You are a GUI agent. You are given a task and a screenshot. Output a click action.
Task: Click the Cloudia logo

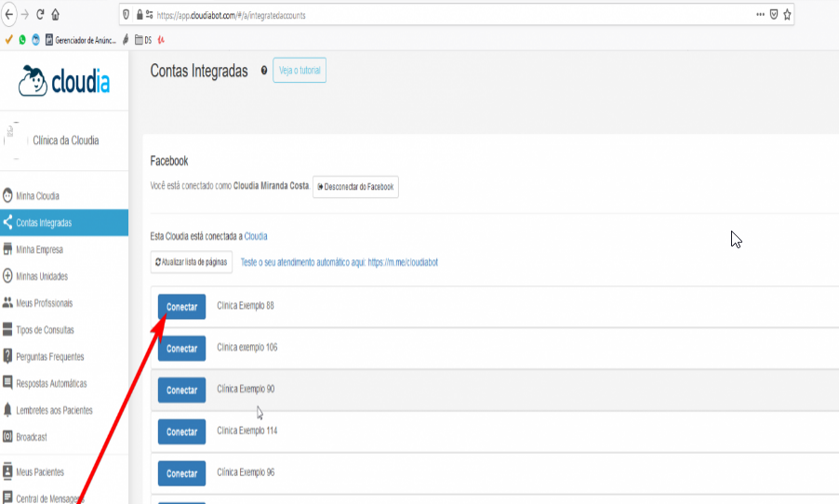(64, 81)
